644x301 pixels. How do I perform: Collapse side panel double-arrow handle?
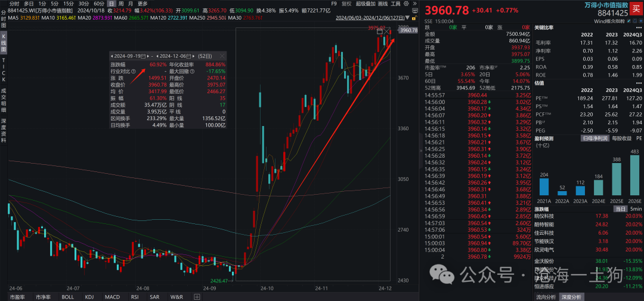[x=420, y=150]
